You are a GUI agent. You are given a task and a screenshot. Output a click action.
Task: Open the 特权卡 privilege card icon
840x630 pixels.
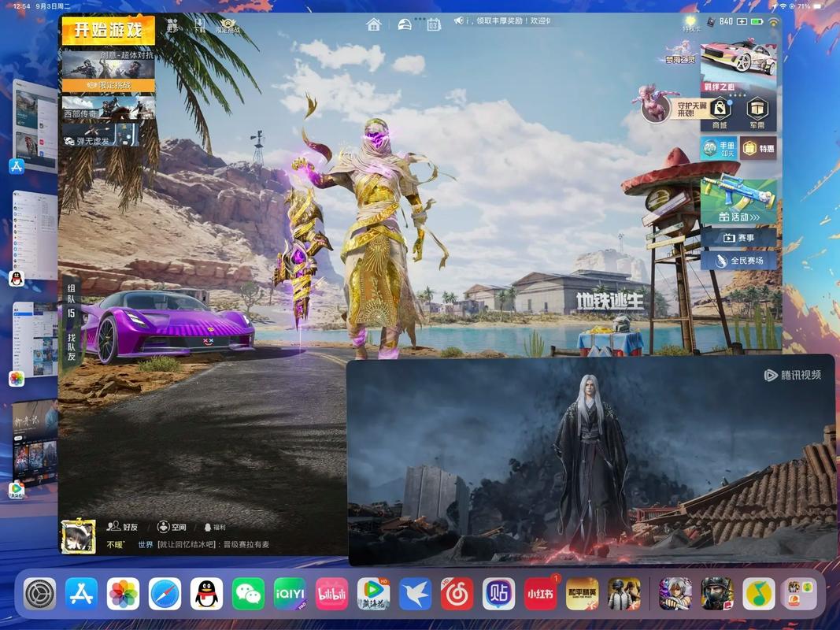tap(691, 24)
